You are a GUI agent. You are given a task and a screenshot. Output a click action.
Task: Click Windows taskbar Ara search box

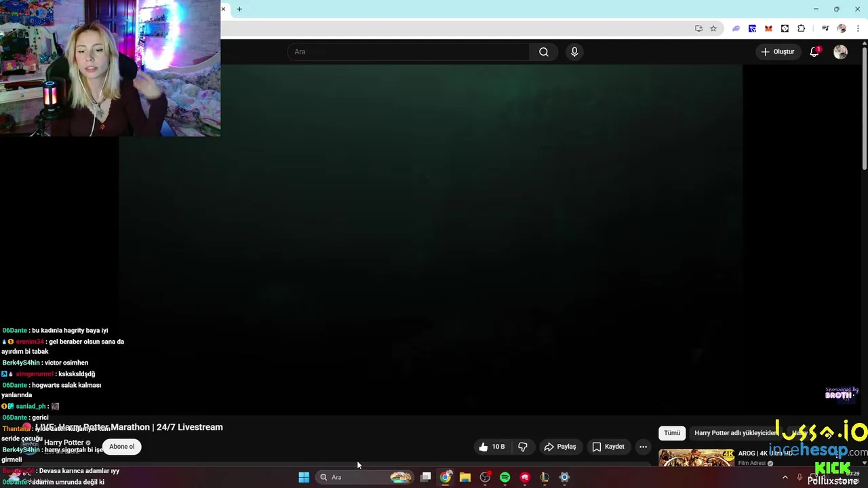[366, 477]
